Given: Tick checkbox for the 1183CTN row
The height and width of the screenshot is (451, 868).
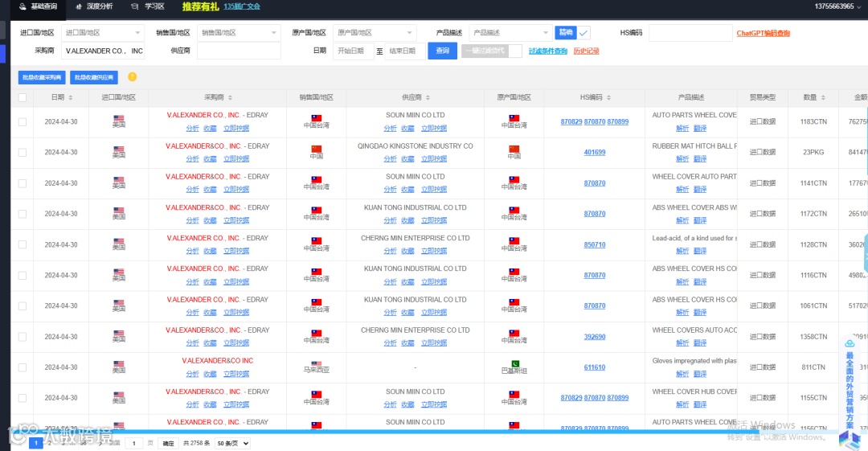Looking at the screenshot, I should coord(23,122).
